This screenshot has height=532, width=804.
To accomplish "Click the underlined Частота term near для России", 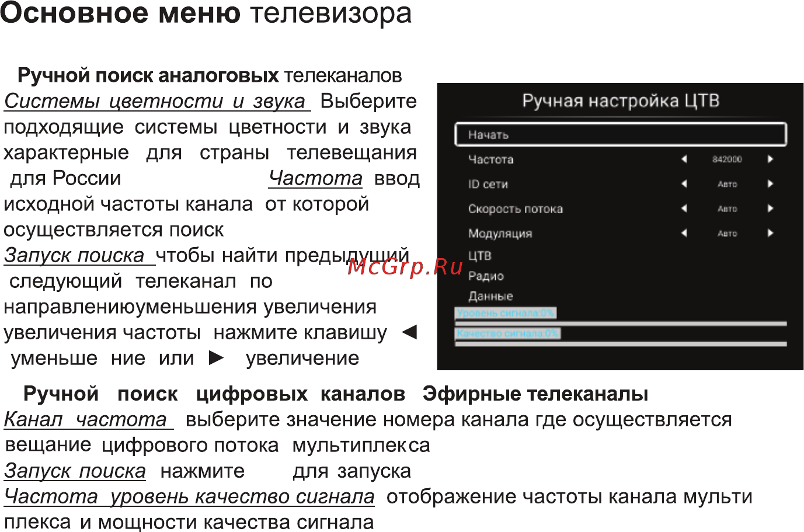I will (315, 178).
